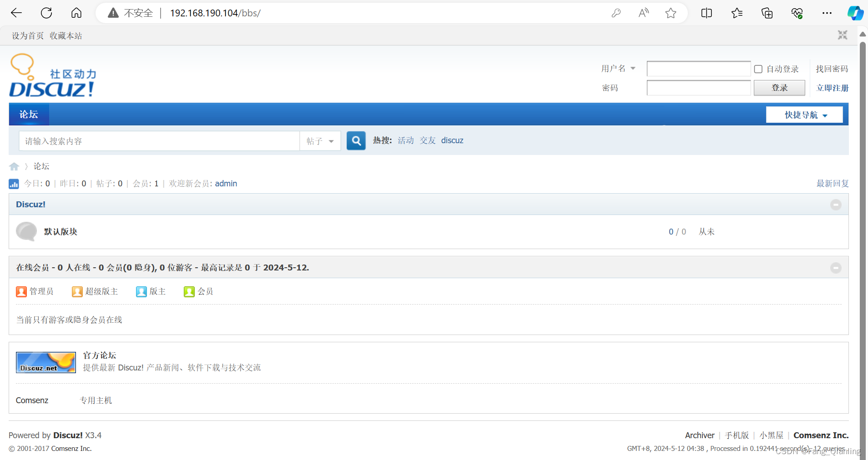The image size is (868, 460).
Task: Focus the password input field
Action: [x=698, y=88]
